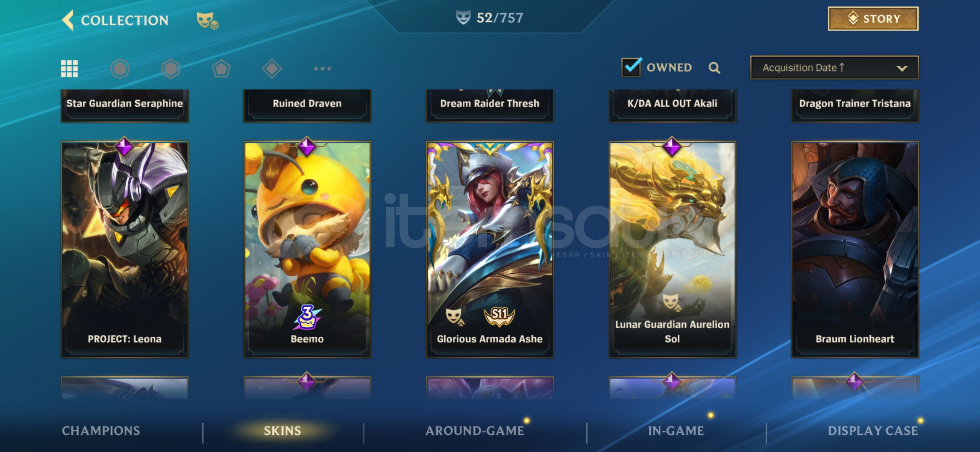Uncheck the Owned checkbox
This screenshot has height=452, width=980.
coord(631,67)
